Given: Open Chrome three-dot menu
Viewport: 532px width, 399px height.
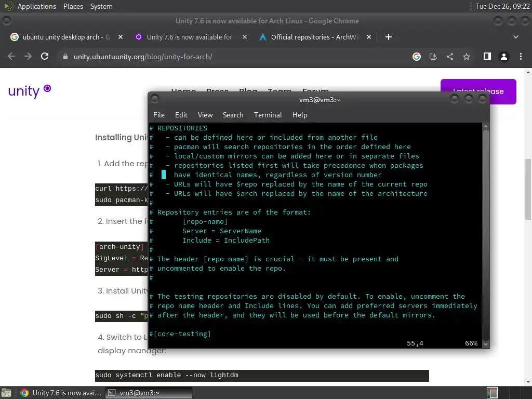Looking at the screenshot, I should (x=521, y=57).
